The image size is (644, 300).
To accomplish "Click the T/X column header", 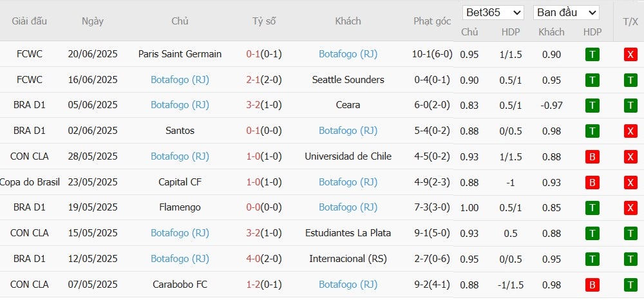I will click(630, 22).
